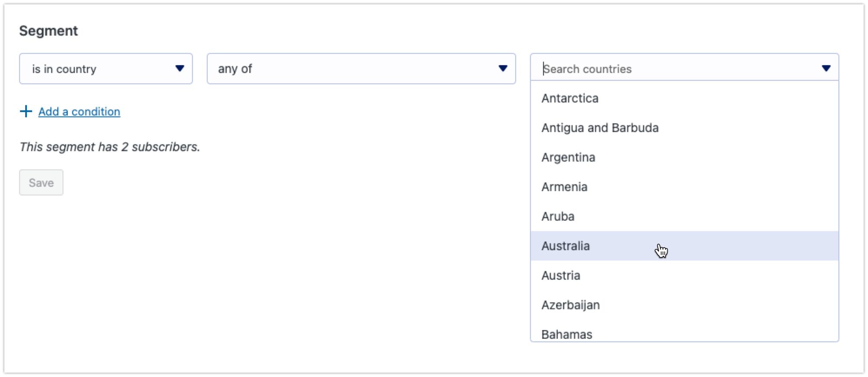The width and height of the screenshot is (868, 377).
Task: Click the plus icon beside Add a condition
Action: click(26, 112)
